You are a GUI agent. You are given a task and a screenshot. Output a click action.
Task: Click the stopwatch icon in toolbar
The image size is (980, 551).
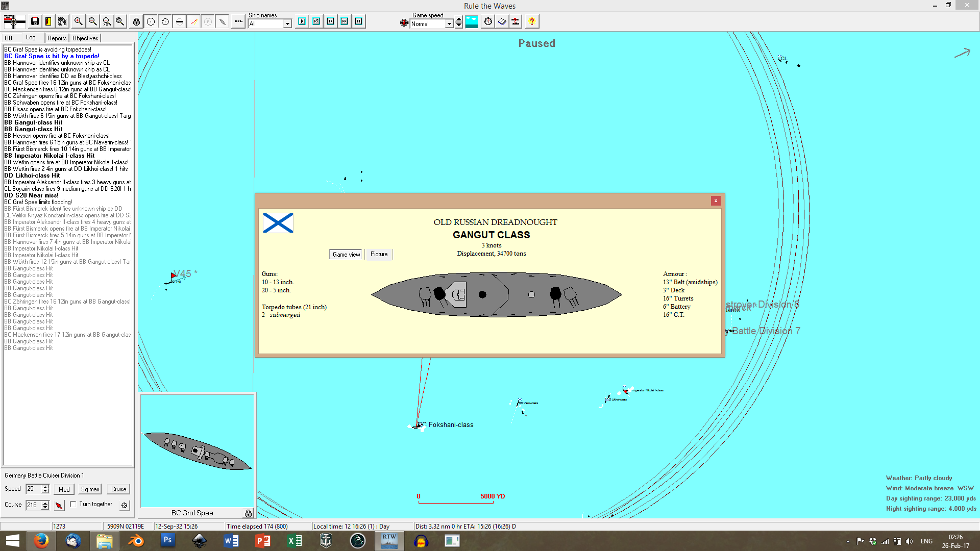tap(488, 21)
